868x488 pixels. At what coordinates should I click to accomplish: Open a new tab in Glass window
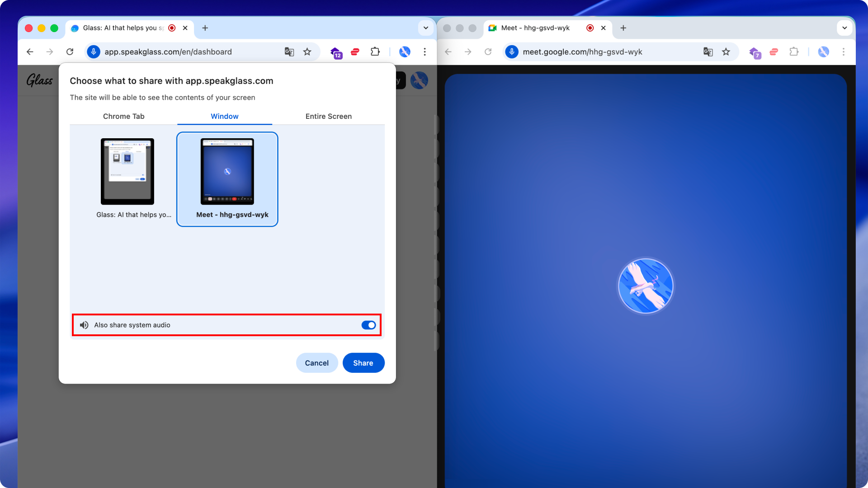pyautogui.click(x=205, y=28)
